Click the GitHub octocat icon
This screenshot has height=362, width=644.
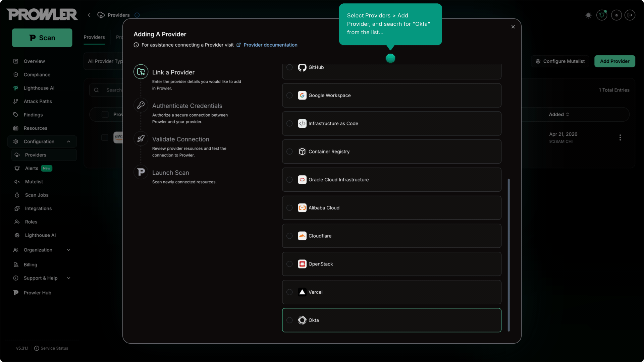pos(302,68)
